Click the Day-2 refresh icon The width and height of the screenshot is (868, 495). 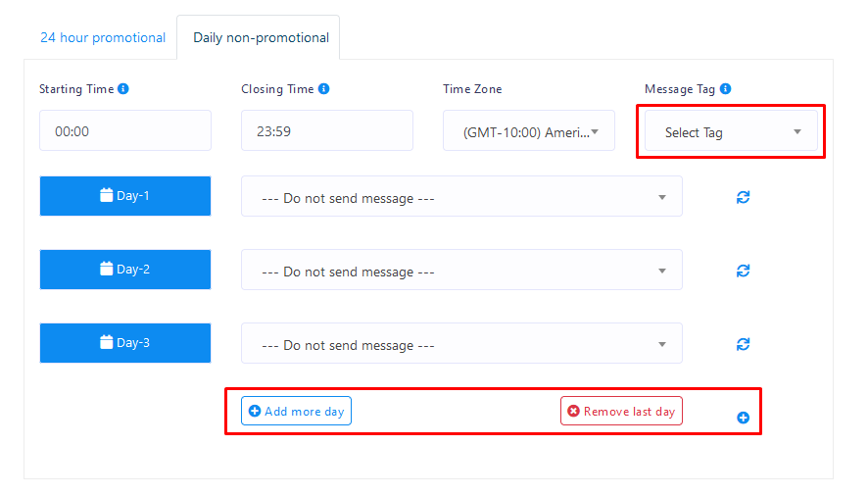pos(743,271)
